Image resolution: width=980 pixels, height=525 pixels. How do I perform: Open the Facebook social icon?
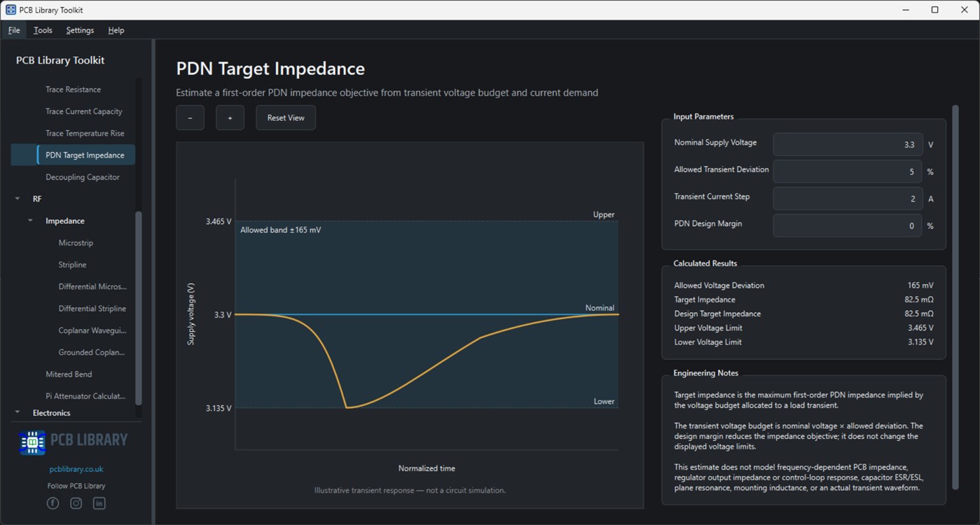(x=53, y=503)
